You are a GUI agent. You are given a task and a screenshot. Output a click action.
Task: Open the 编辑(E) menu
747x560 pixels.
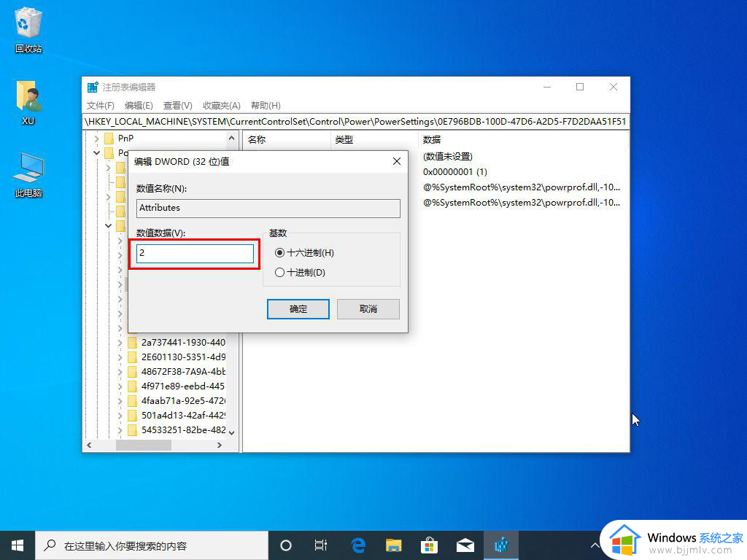pyautogui.click(x=139, y=105)
